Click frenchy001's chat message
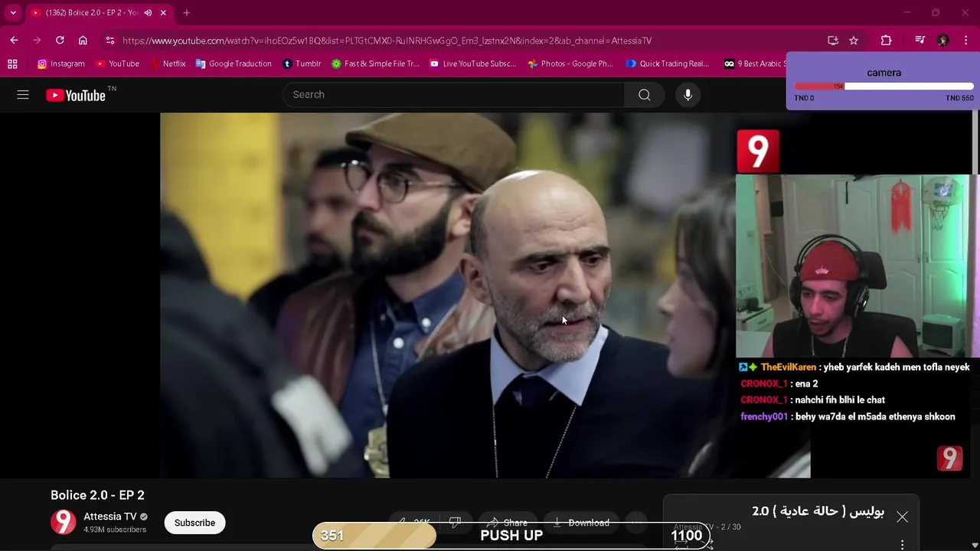Image resolution: width=980 pixels, height=551 pixels. pyautogui.click(x=848, y=417)
